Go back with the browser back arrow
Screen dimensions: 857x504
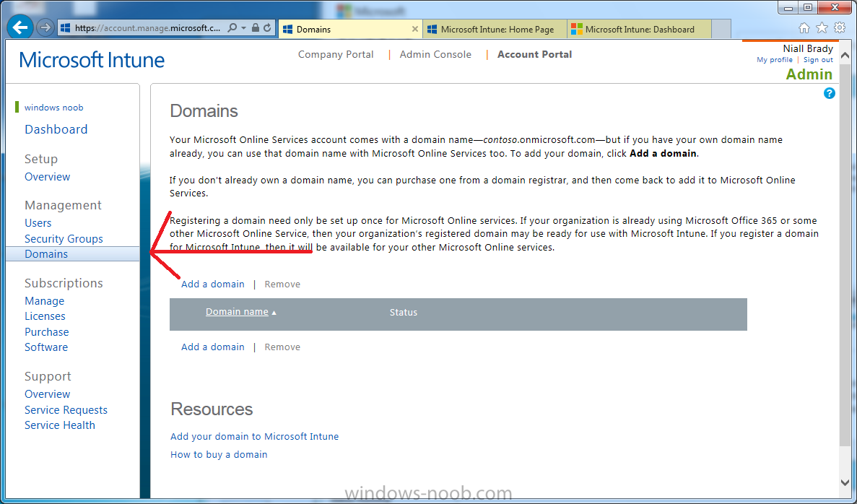click(x=20, y=27)
